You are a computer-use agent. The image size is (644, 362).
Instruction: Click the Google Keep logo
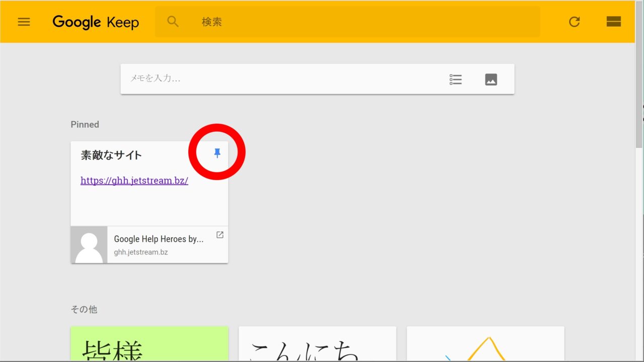point(96,22)
